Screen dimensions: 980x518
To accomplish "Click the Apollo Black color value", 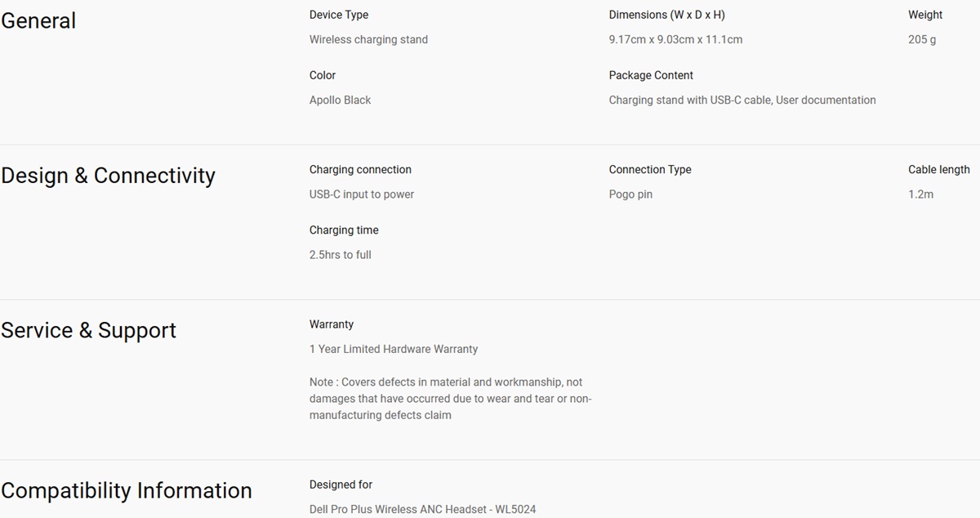I will pos(340,100).
